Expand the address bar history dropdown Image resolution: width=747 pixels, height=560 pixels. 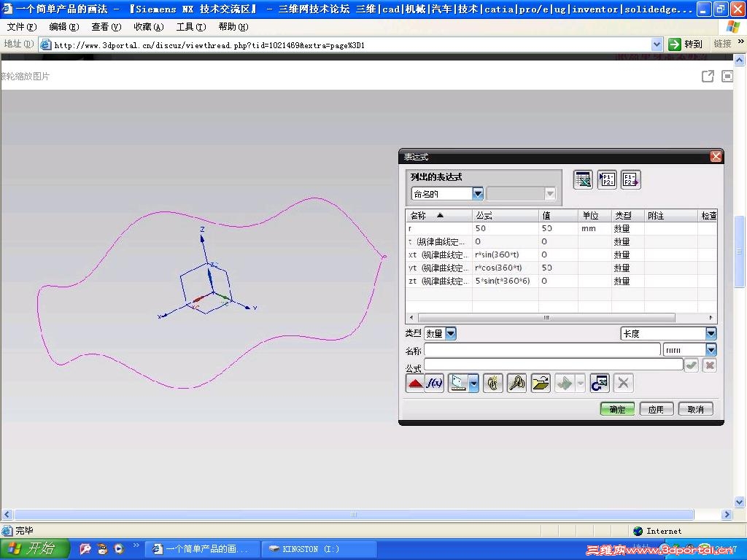click(657, 44)
